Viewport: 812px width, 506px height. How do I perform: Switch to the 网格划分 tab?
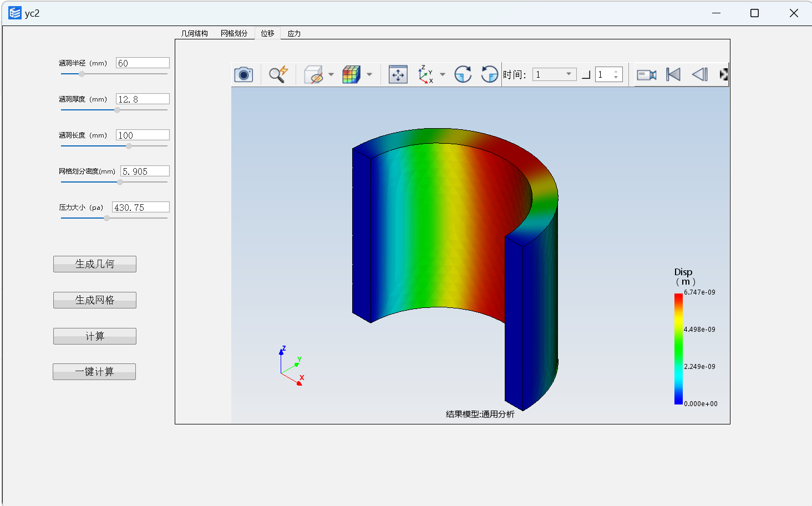(x=234, y=33)
